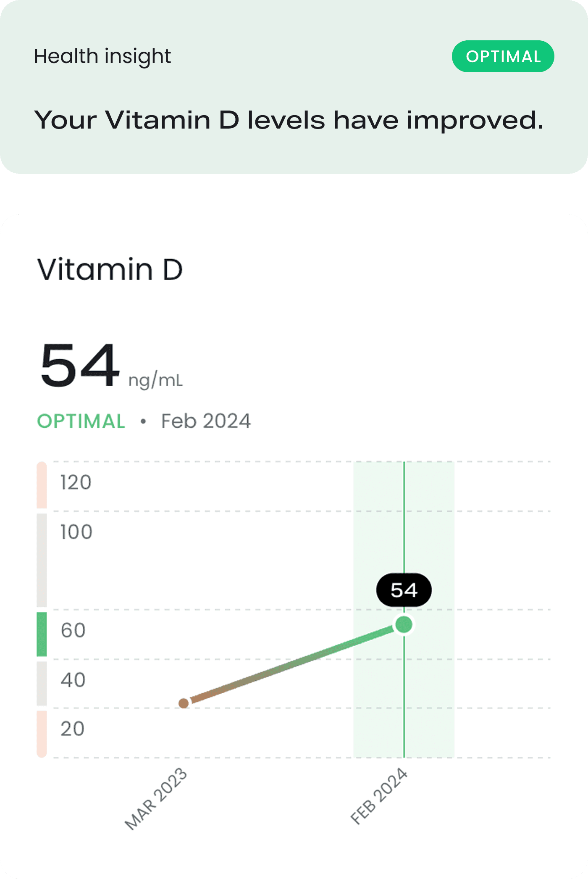Click the gray range segment beside 100
Screen dimensions: 588x879
pyautogui.click(x=42, y=561)
